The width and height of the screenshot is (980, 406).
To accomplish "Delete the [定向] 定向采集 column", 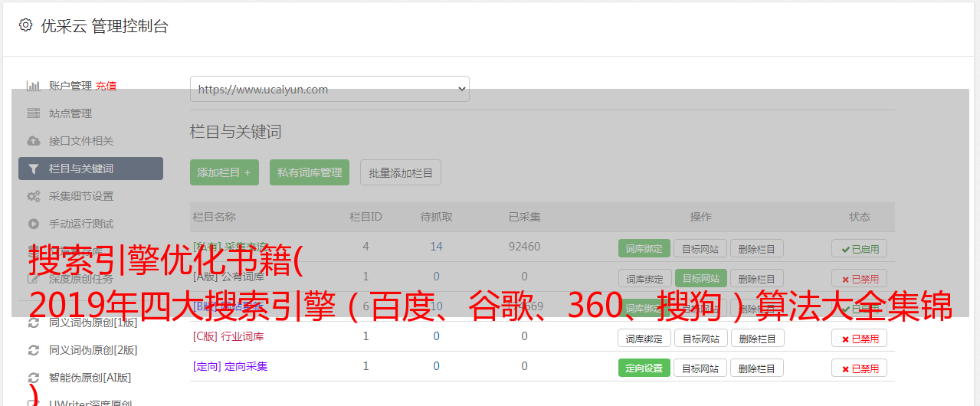I will [x=757, y=368].
